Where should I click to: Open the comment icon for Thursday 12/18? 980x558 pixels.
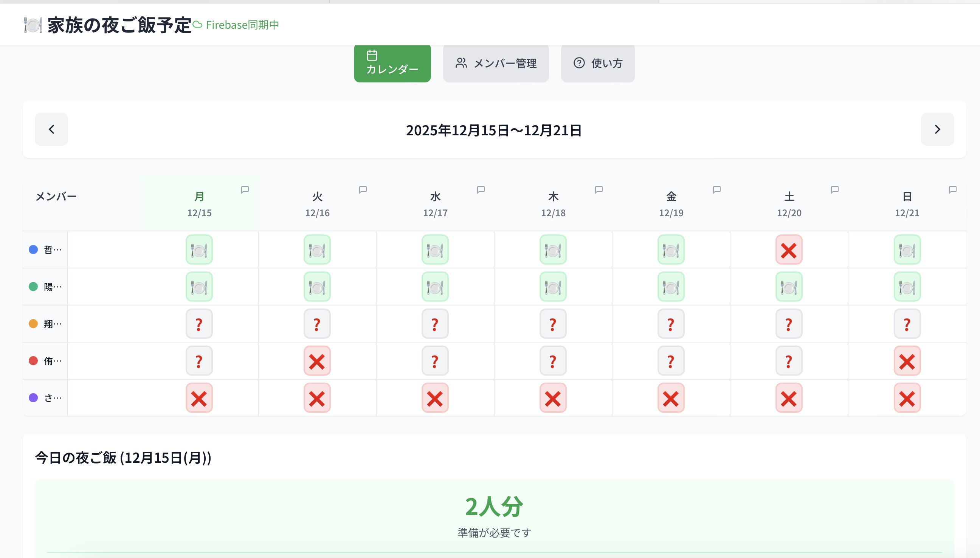[599, 190]
